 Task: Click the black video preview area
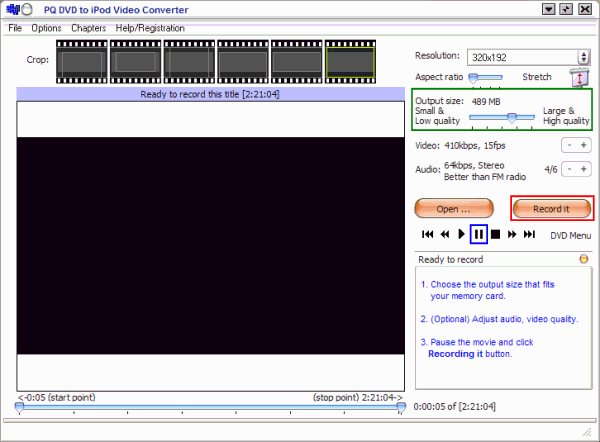point(211,246)
